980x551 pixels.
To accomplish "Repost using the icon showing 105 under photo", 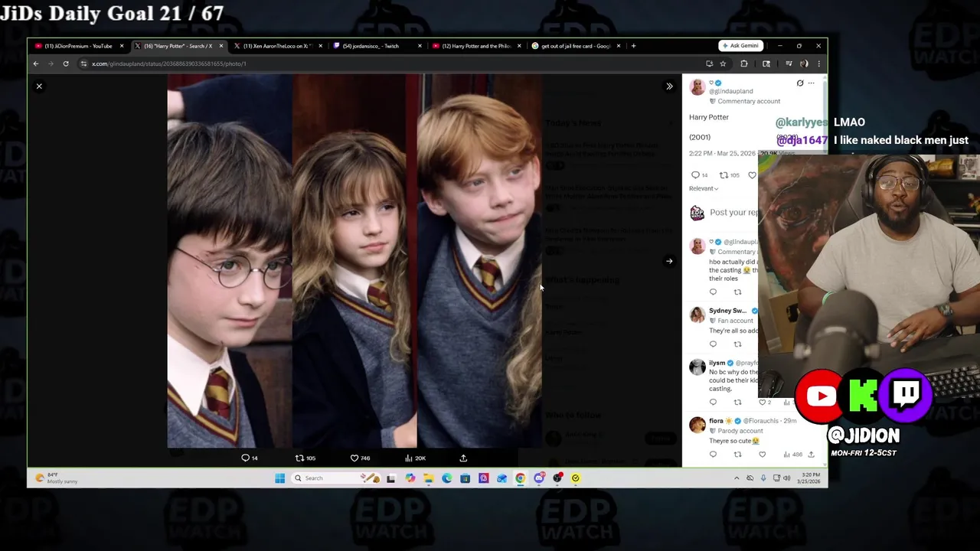I will click(x=299, y=458).
